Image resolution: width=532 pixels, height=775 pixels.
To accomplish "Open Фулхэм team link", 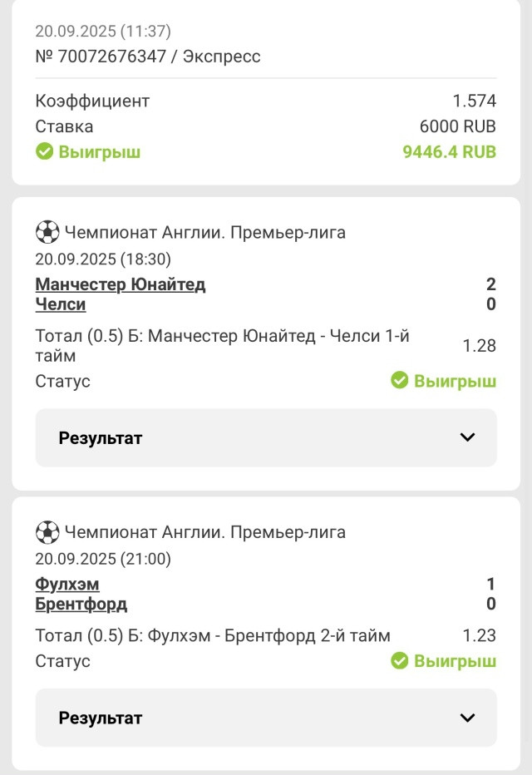I will pos(67,584).
